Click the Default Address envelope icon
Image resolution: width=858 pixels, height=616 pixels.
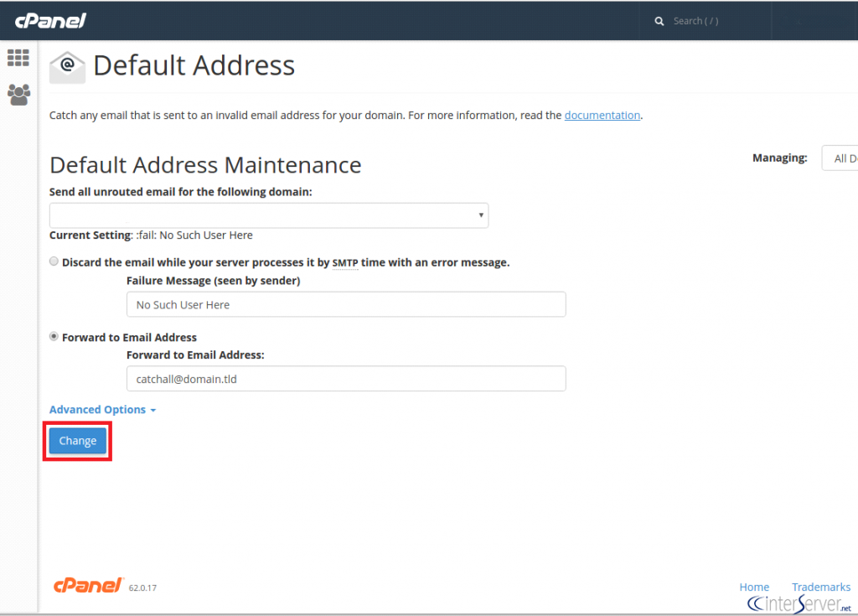[67, 67]
